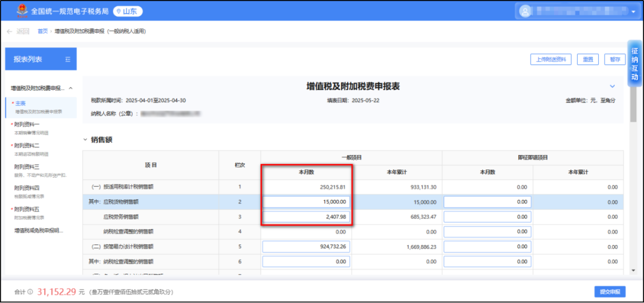Click the 税款所属时间 period text
The image size is (644, 303).
(x=138, y=100)
